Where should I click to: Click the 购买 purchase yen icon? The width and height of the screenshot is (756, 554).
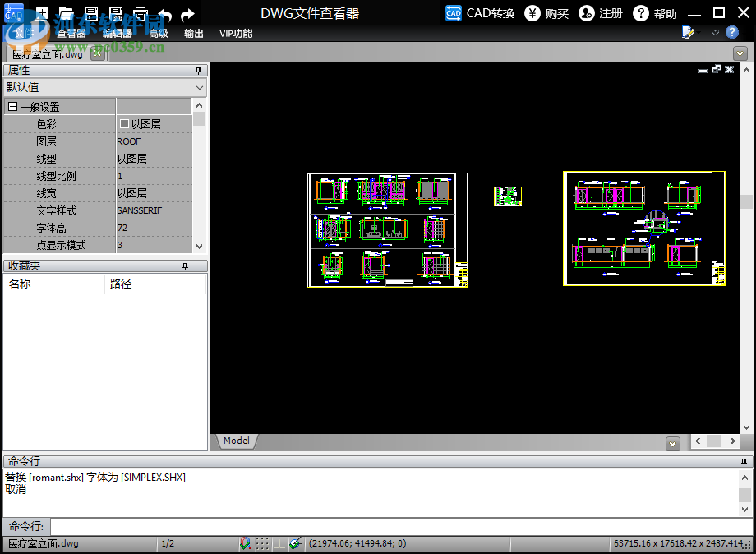pos(532,13)
